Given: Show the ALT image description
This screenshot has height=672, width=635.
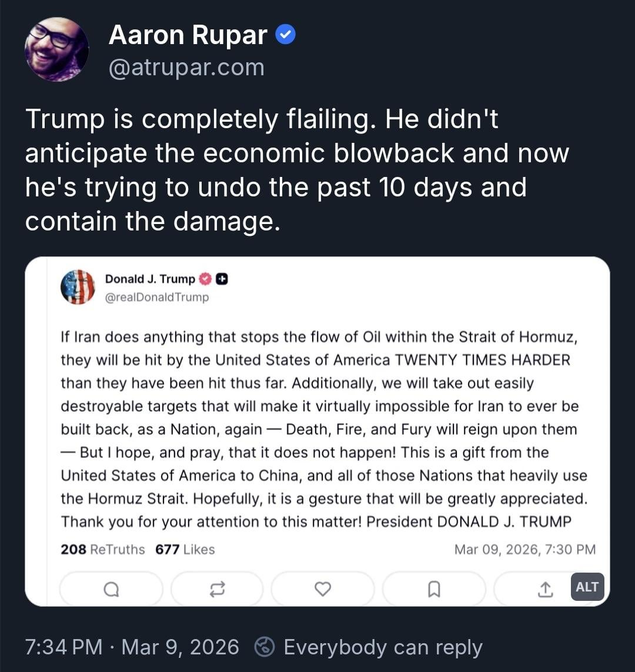Looking at the screenshot, I should pos(587,587).
